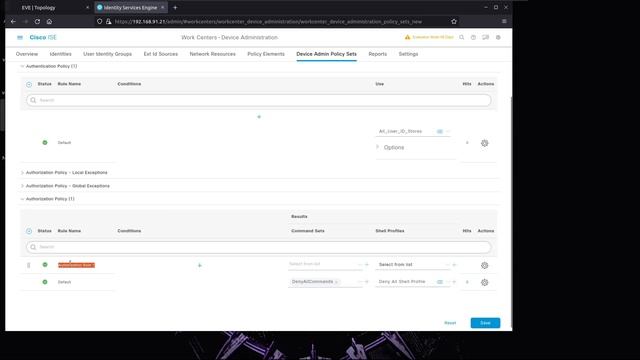Open the settings gear in ISE header

point(498,38)
